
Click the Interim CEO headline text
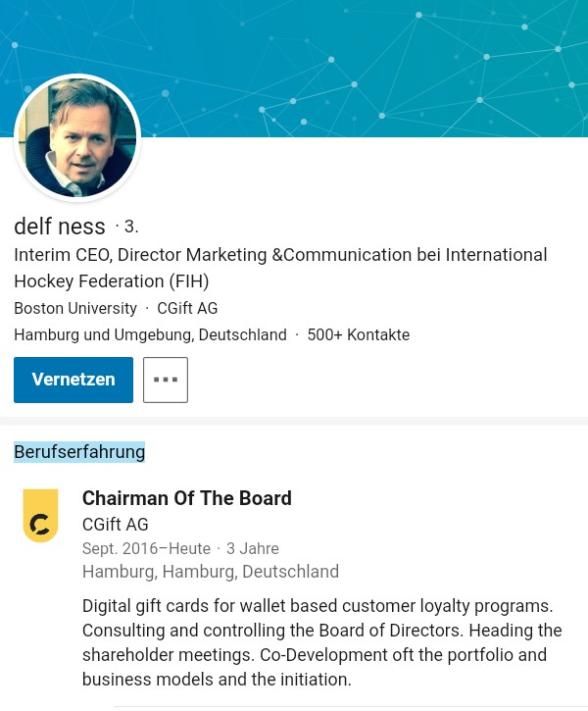(x=280, y=255)
